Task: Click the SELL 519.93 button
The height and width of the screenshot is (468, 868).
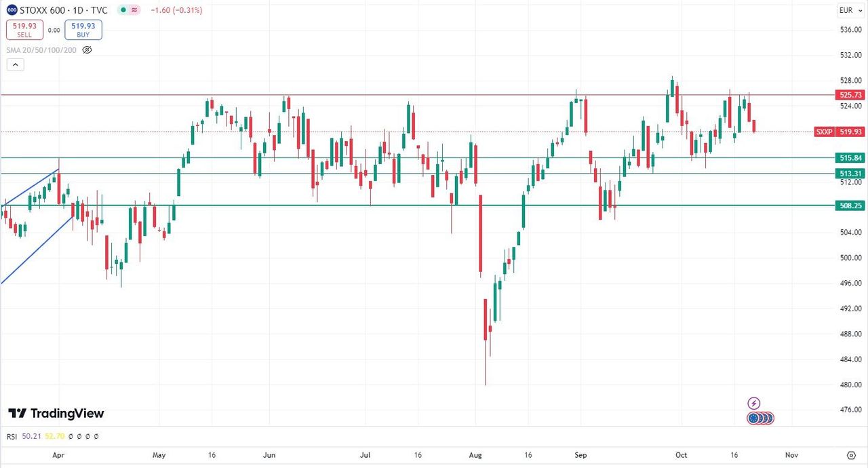Action: point(24,29)
